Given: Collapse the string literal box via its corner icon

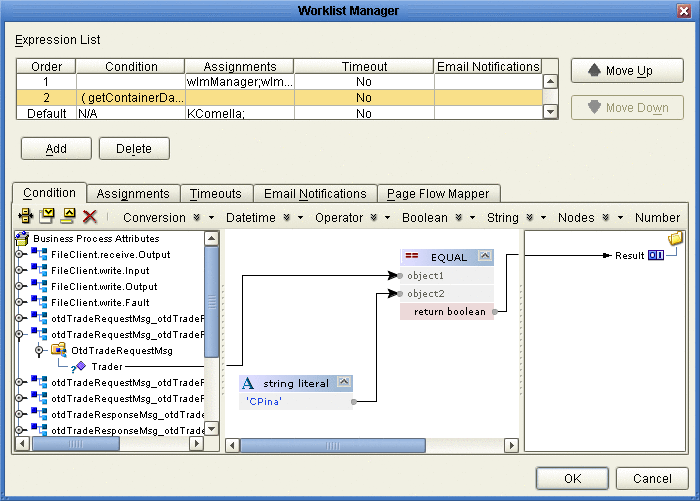Looking at the screenshot, I should pos(344,382).
